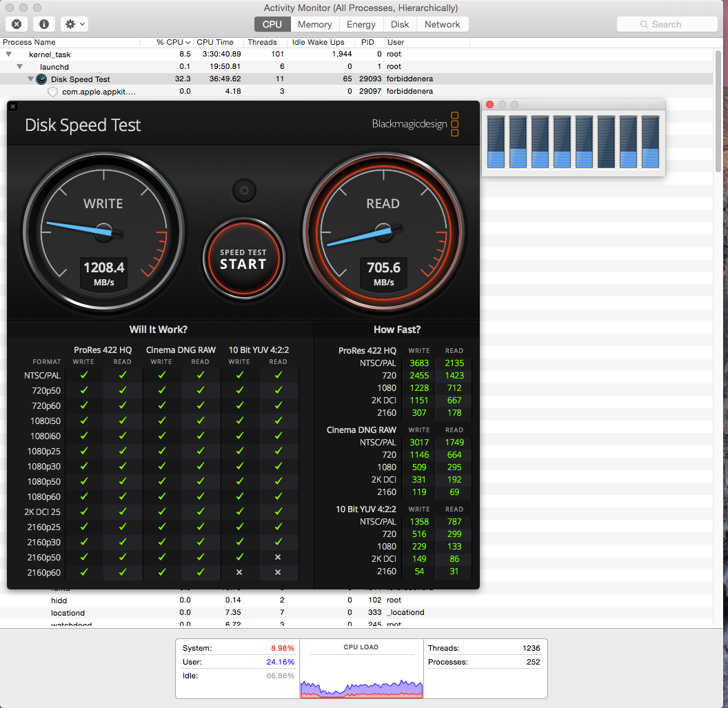Select the kernel_task process row
Image resolution: width=728 pixels, height=708 pixels.
pyautogui.click(x=356, y=54)
